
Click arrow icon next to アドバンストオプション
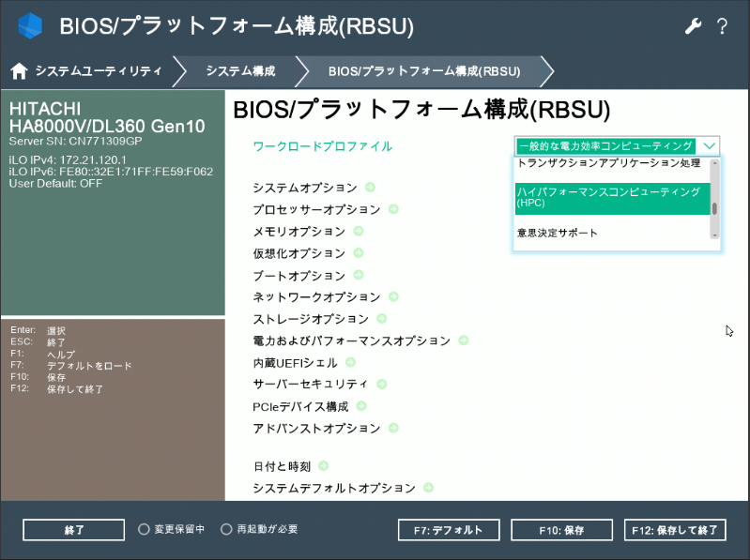click(393, 428)
